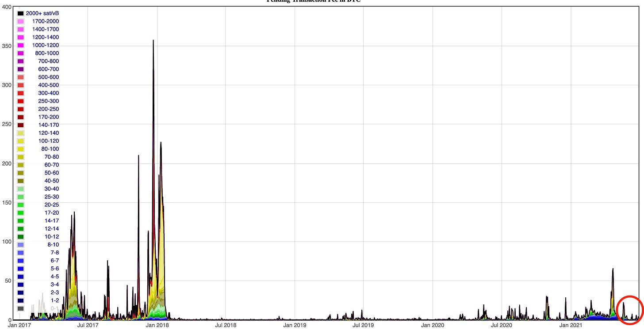Select the 50-60 legend label
644x330 pixels.
tap(52, 173)
